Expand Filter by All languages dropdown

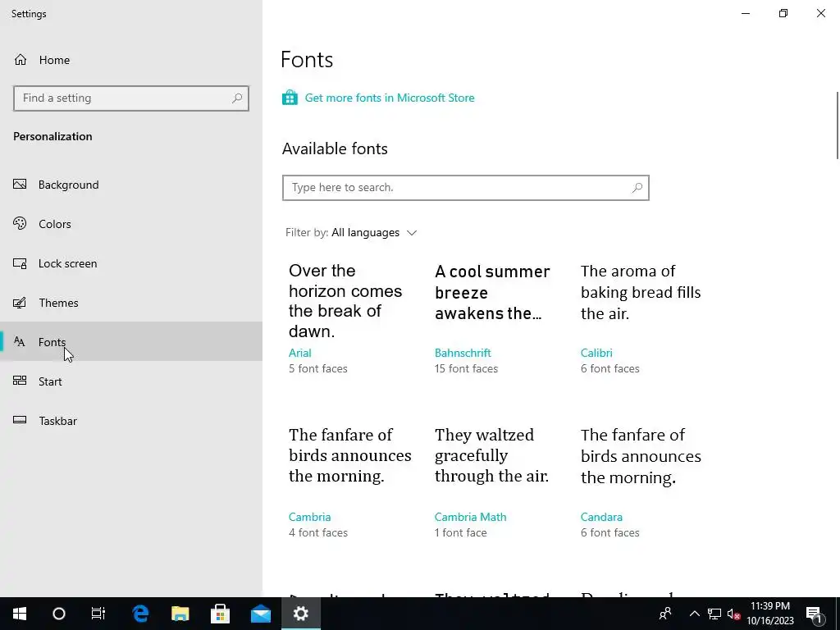[x=351, y=232]
